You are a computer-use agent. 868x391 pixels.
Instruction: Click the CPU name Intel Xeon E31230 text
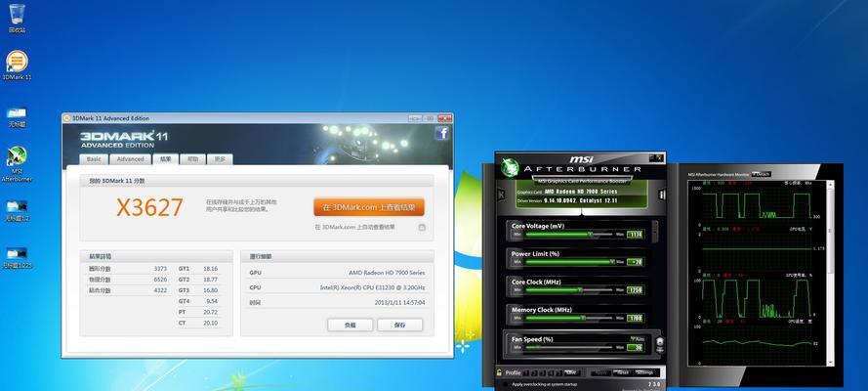(373, 287)
